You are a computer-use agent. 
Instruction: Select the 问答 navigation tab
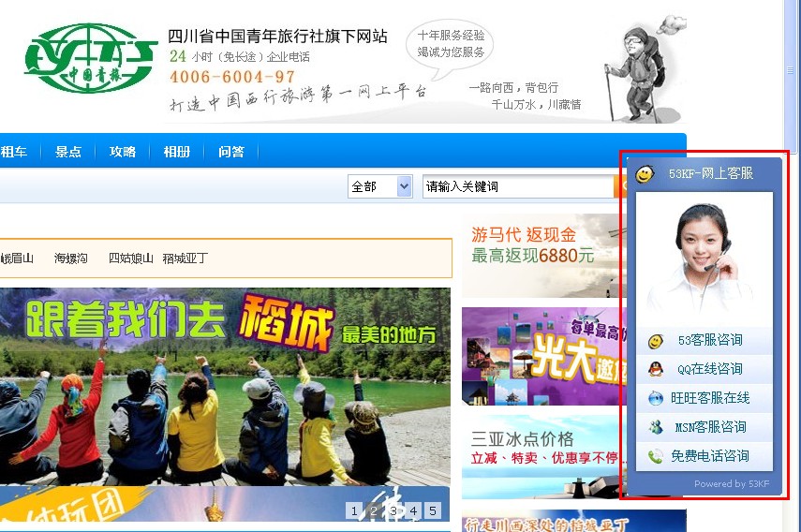click(x=231, y=152)
